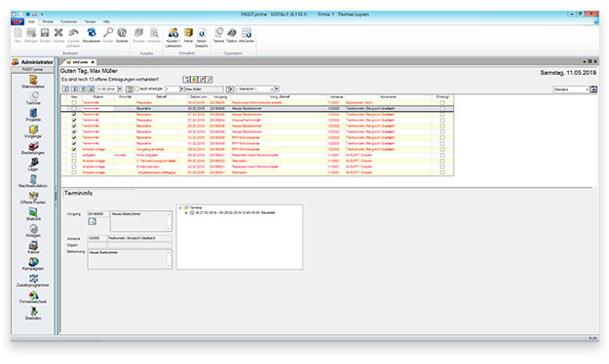Close the InfoCenter tab

tap(93, 62)
